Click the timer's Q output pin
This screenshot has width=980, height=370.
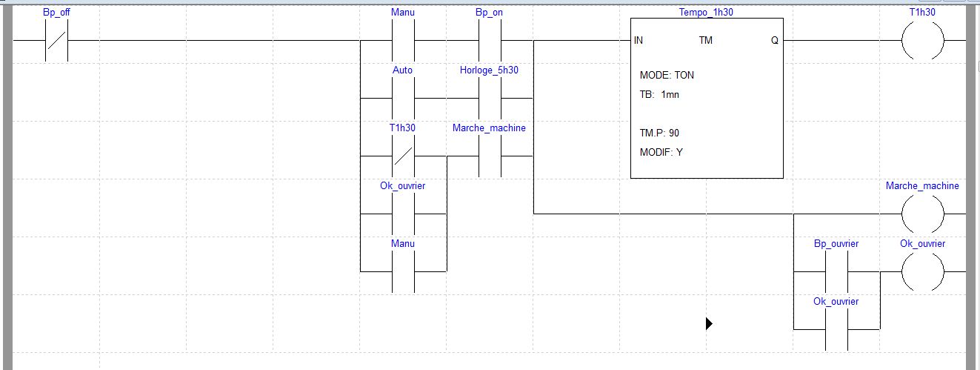pos(774,41)
